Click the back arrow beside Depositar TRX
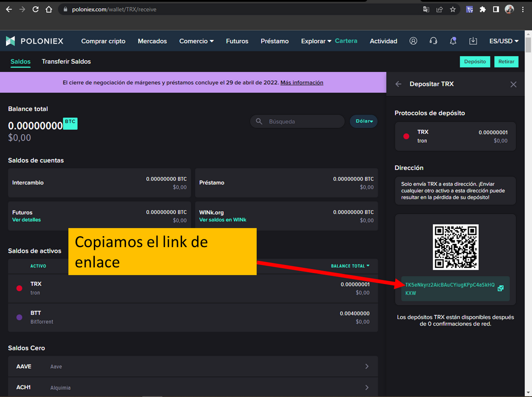This screenshot has width=532, height=397. click(398, 84)
